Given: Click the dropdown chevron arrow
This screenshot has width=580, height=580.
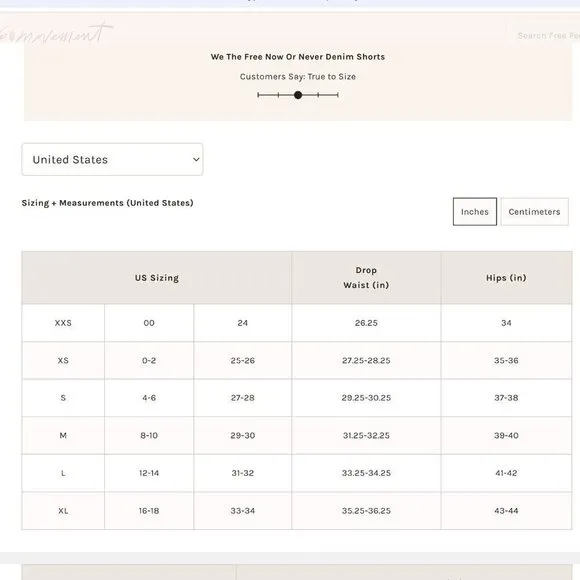Looking at the screenshot, I should 196,159.
